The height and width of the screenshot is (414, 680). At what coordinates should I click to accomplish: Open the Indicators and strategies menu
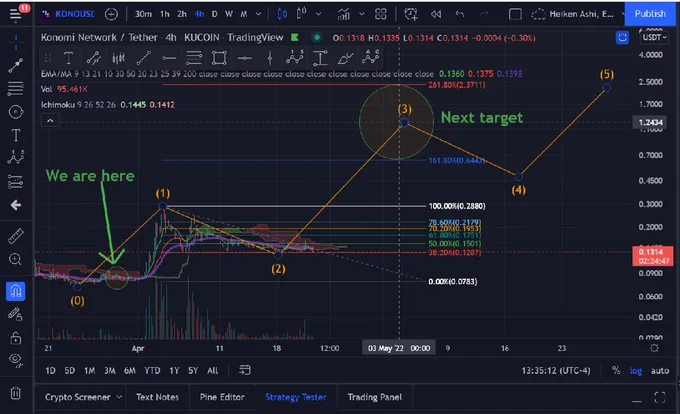click(344, 14)
